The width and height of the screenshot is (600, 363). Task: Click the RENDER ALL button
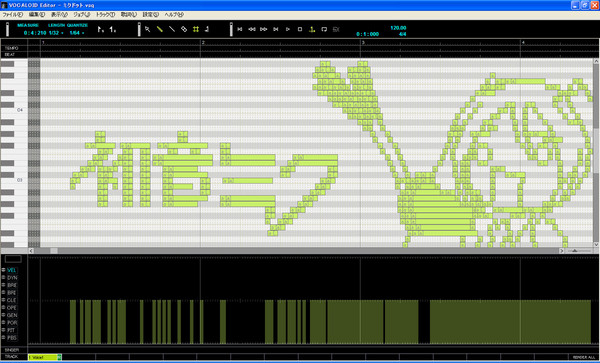coord(584,357)
